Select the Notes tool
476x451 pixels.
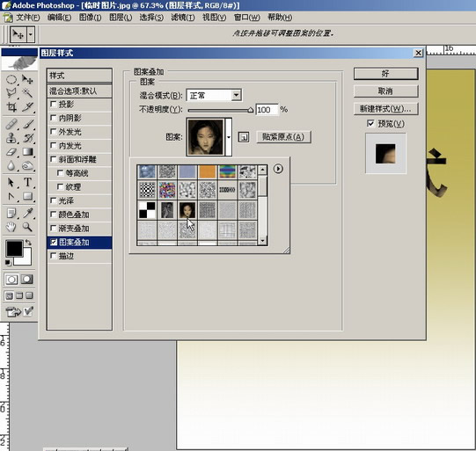[x=11, y=214]
